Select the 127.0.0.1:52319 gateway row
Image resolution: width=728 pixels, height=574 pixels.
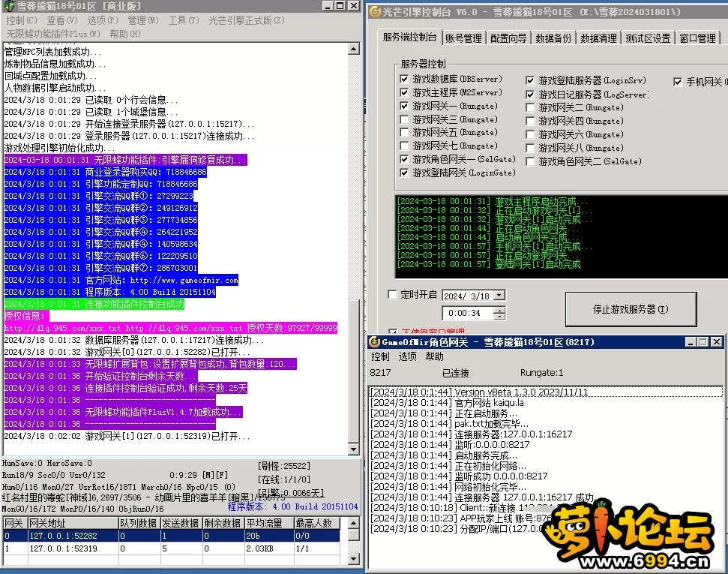(x=172, y=549)
